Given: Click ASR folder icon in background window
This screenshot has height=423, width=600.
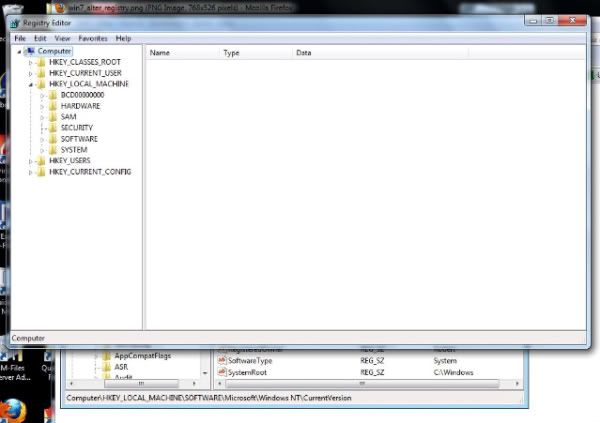Looking at the screenshot, I should click(x=106, y=367).
